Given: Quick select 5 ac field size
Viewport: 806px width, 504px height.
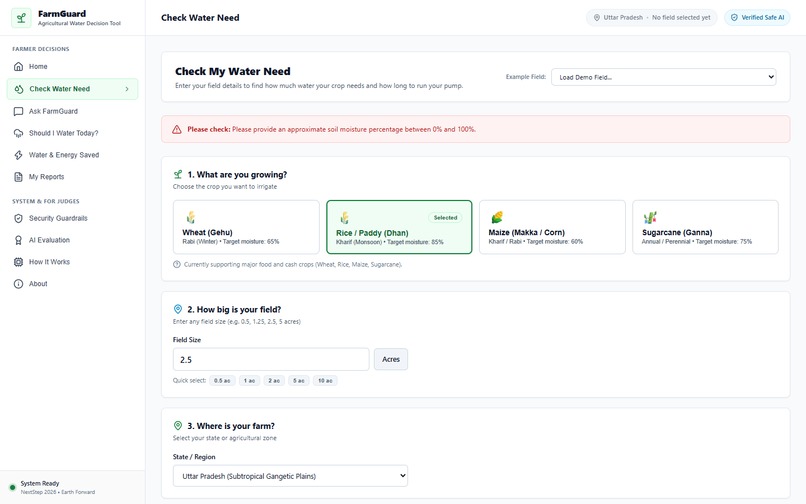Looking at the screenshot, I should click(x=299, y=381).
